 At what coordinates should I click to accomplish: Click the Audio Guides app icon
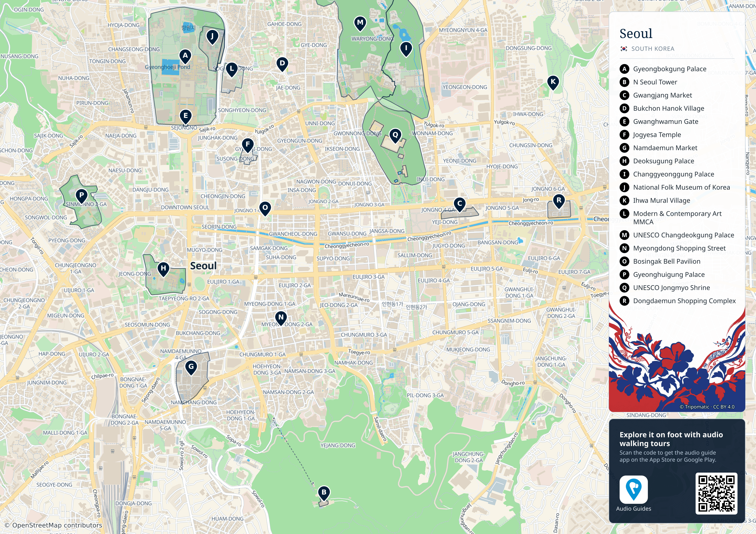coord(633,489)
